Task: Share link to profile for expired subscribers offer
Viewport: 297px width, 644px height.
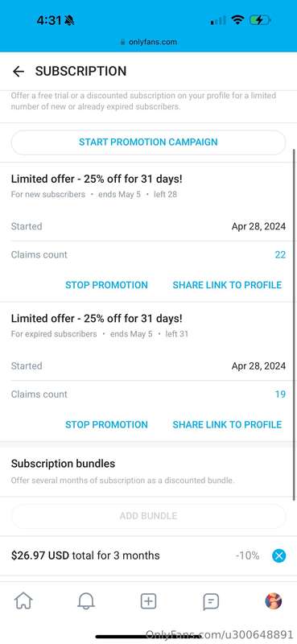Action: [x=227, y=425]
